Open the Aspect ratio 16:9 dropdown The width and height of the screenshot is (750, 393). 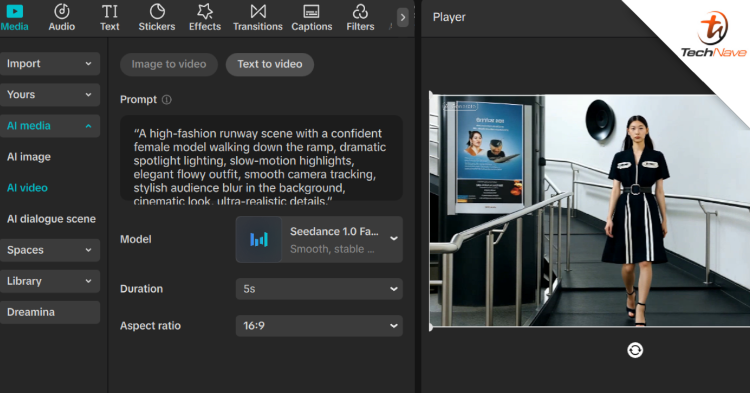[x=319, y=326]
